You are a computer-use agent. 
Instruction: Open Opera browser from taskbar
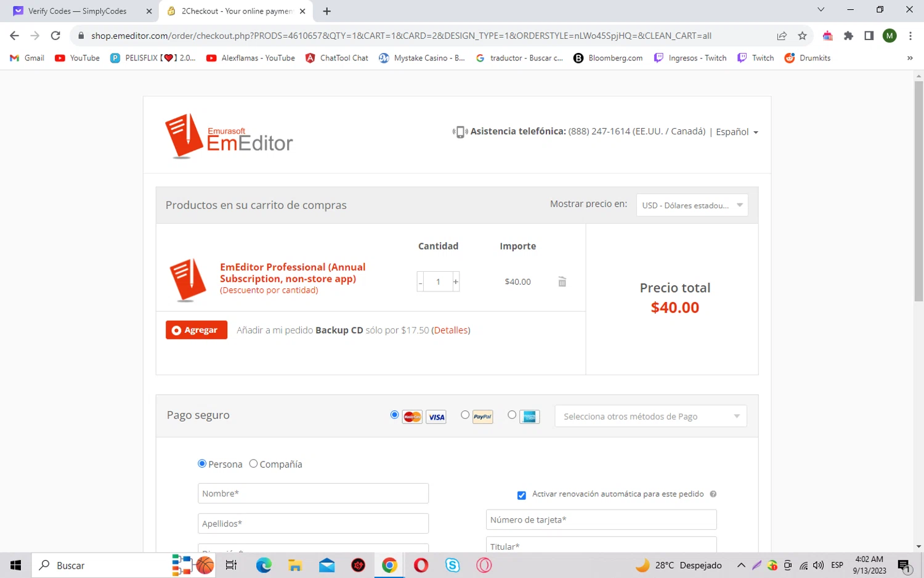(421, 565)
